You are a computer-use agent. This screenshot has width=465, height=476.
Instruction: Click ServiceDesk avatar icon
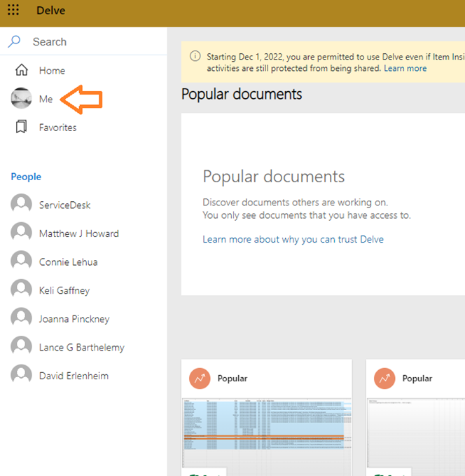pyautogui.click(x=22, y=205)
